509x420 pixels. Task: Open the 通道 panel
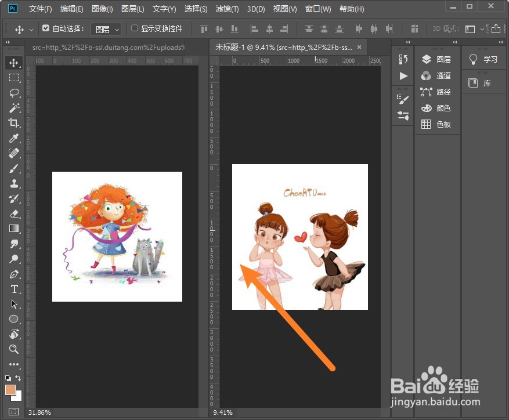[436, 75]
